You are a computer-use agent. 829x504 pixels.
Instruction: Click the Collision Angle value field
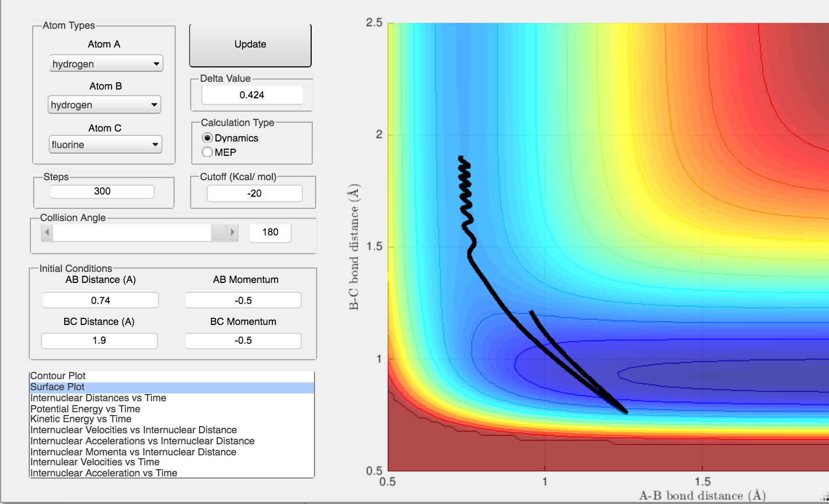pyautogui.click(x=270, y=232)
